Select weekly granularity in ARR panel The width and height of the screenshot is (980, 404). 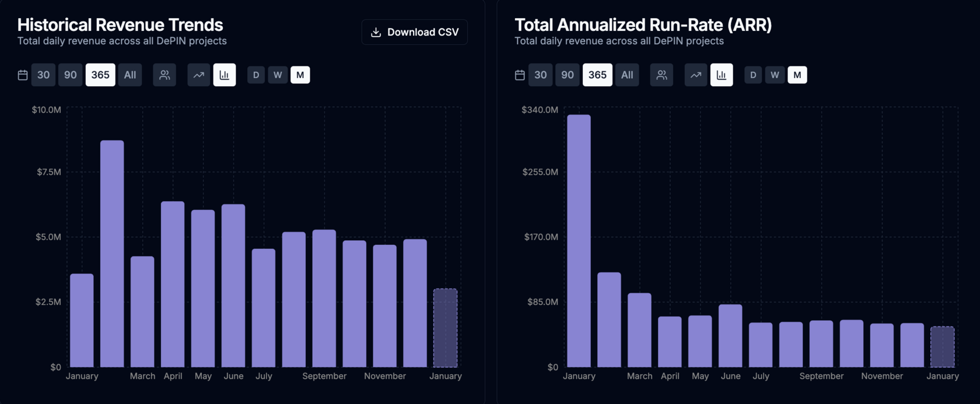point(775,75)
